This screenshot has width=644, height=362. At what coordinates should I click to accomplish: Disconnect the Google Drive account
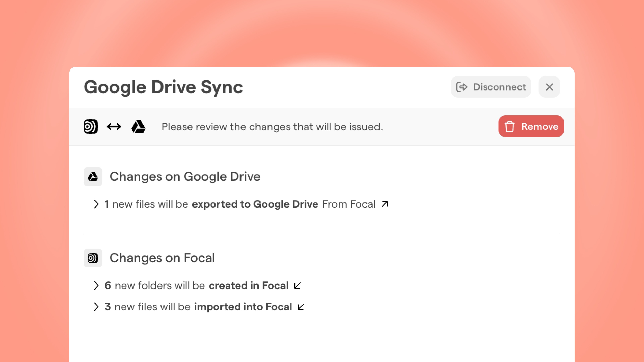491,87
